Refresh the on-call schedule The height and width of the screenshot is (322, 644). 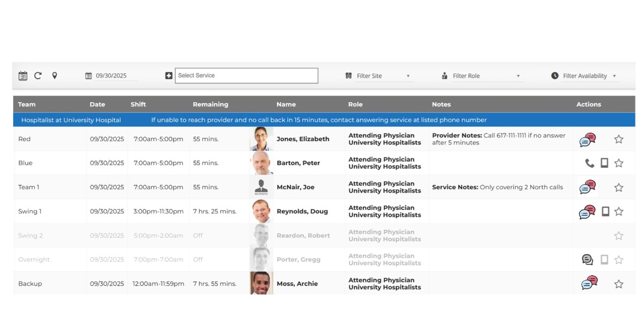(x=38, y=75)
